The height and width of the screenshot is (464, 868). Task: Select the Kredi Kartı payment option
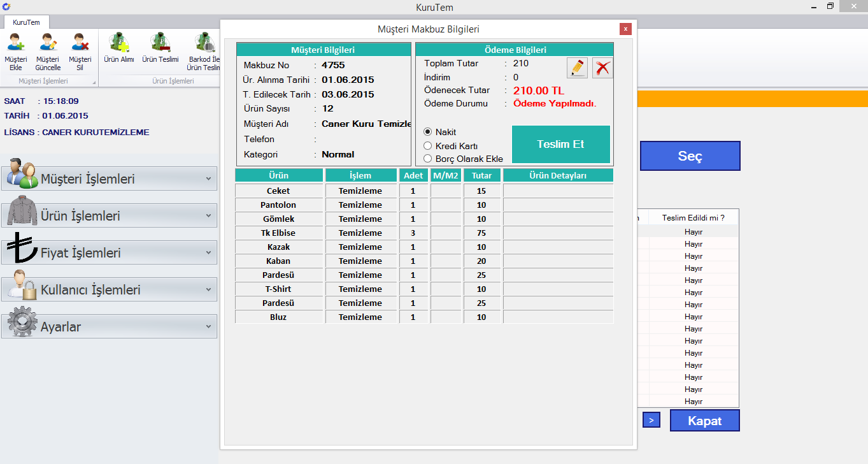(428, 146)
